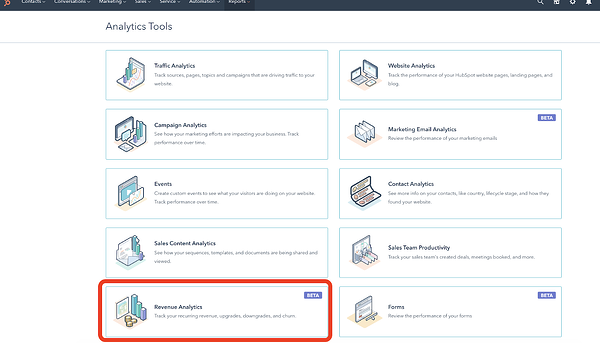Expand the Contacts menu

(x=33, y=2)
